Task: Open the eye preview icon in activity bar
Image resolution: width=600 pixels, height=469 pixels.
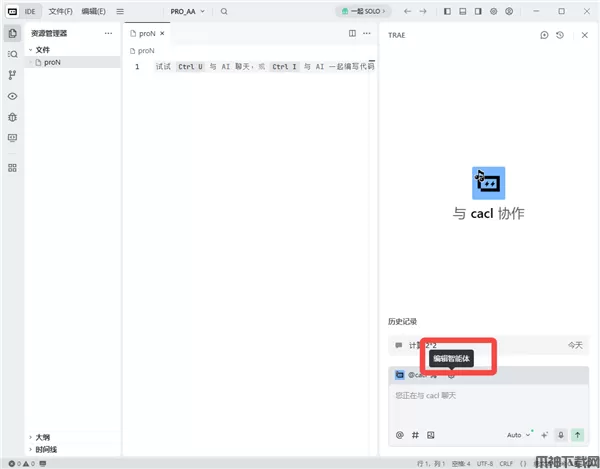Action: point(12,96)
